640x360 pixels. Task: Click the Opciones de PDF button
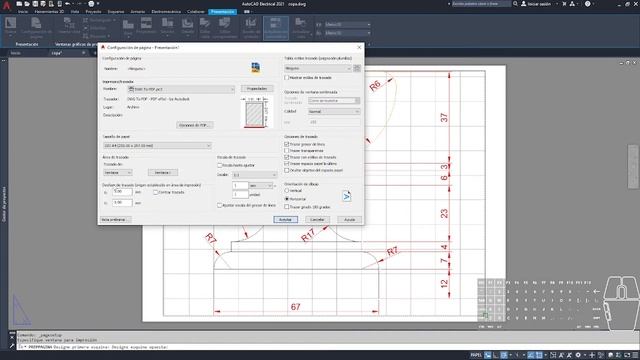[x=195, y=125]
